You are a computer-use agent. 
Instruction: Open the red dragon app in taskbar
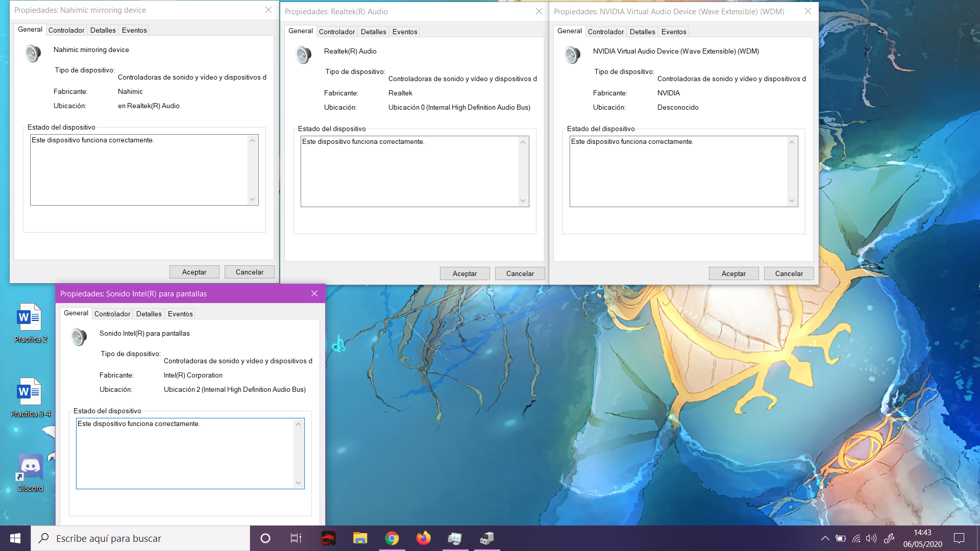click(328, 538)
